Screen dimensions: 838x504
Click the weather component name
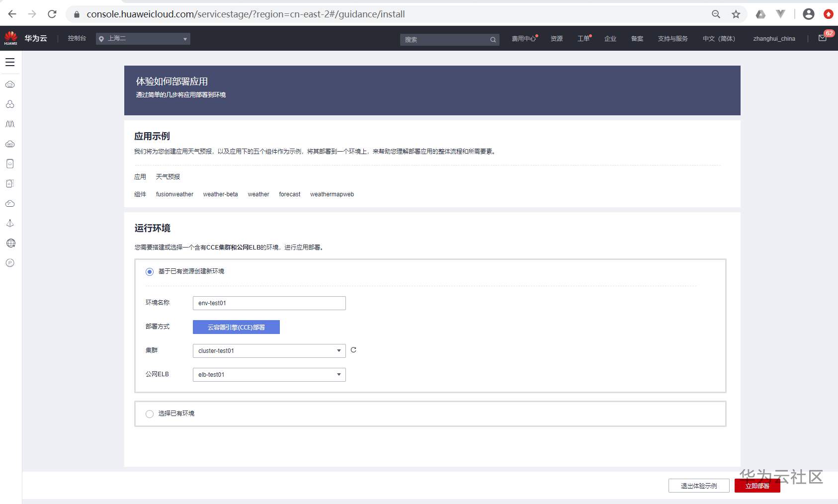(258, 194)
